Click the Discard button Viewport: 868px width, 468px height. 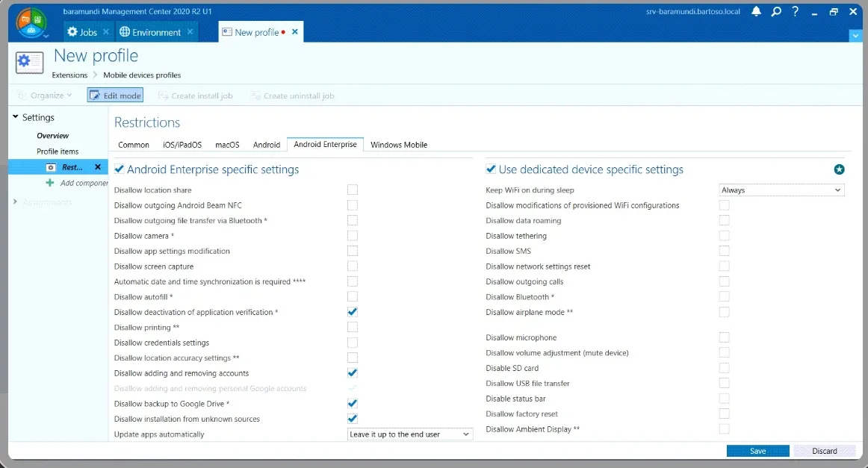[x=824, y=451]
